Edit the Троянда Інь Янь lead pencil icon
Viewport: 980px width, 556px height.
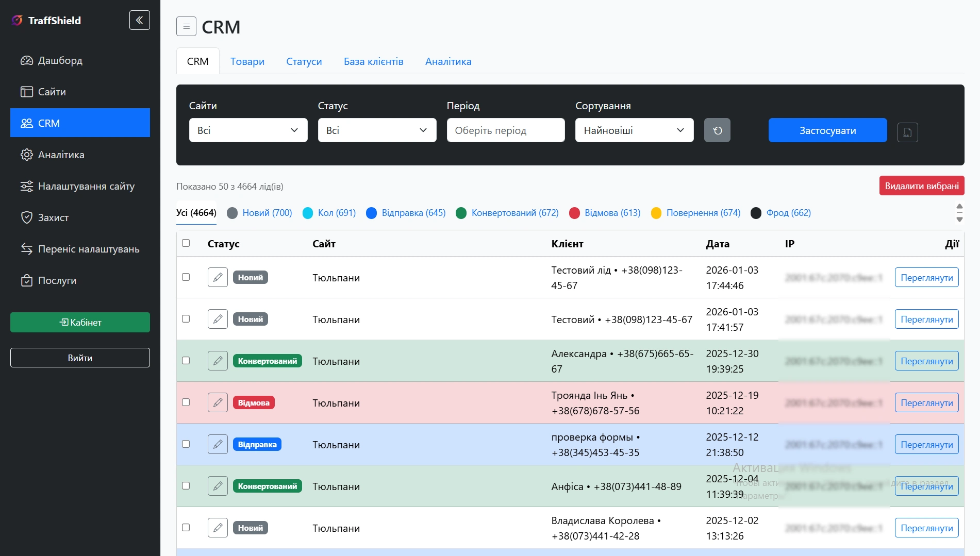pyautogui.click(x=218, y=402)
